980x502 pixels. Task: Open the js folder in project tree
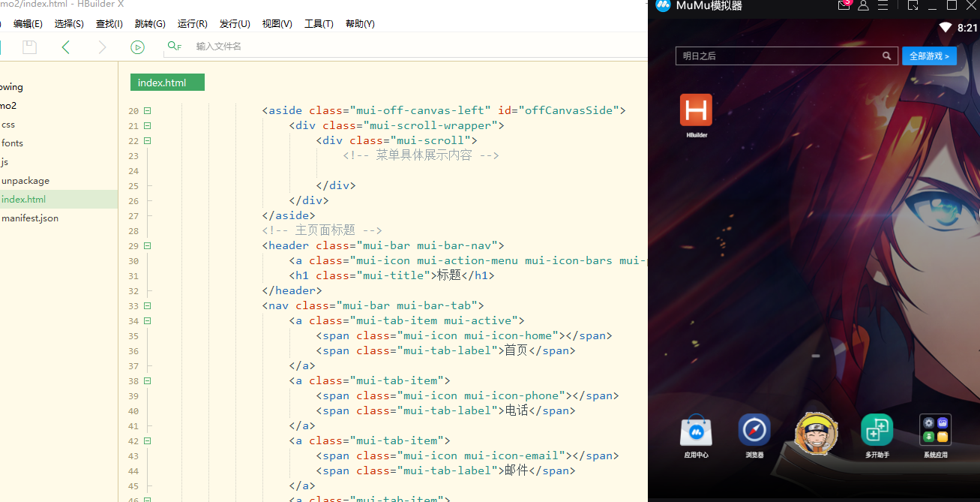(x=4, y=162)
